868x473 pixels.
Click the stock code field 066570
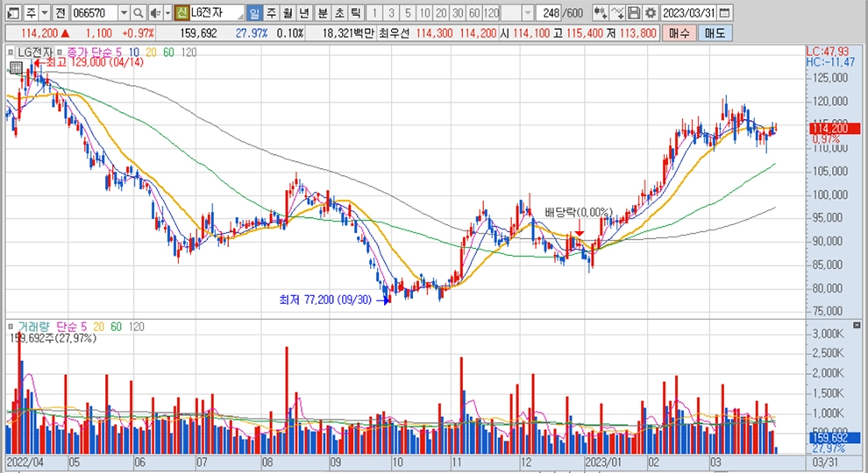(95, 12)
